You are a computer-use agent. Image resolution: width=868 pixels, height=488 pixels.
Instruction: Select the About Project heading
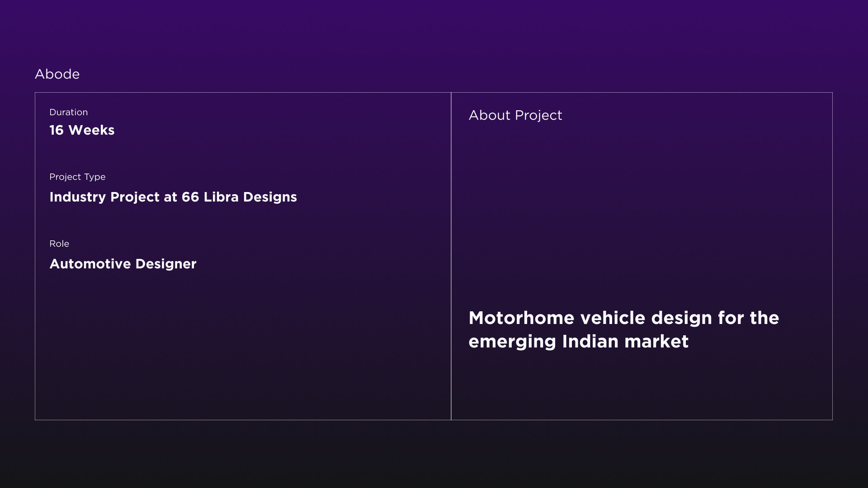coord(515,116)
